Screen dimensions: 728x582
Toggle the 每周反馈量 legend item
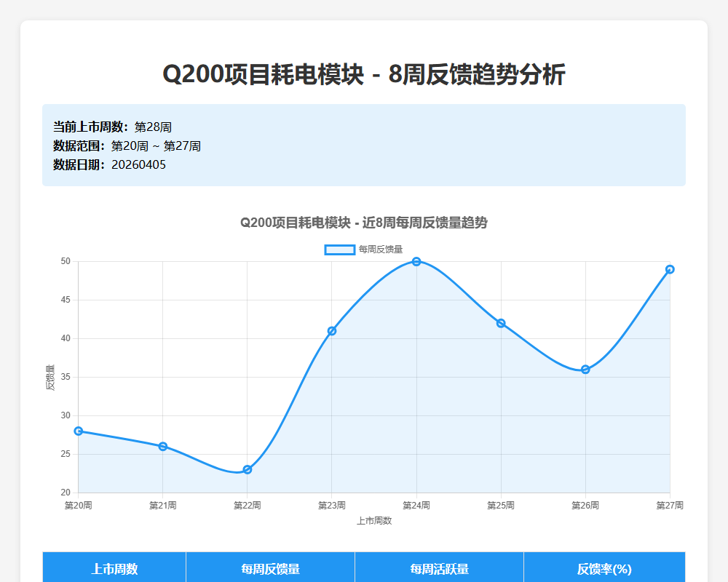pyautogui.click(x=363, y=250)
